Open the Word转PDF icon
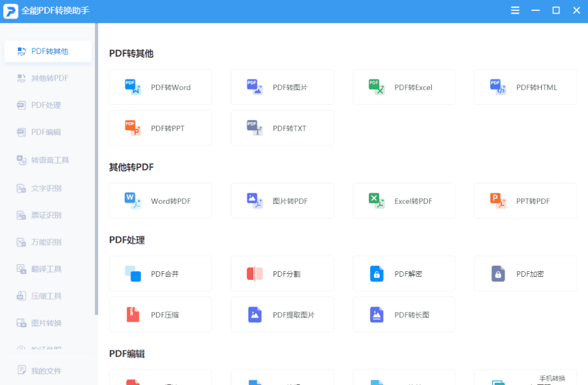The image size is (588, 385). (133, 200)
